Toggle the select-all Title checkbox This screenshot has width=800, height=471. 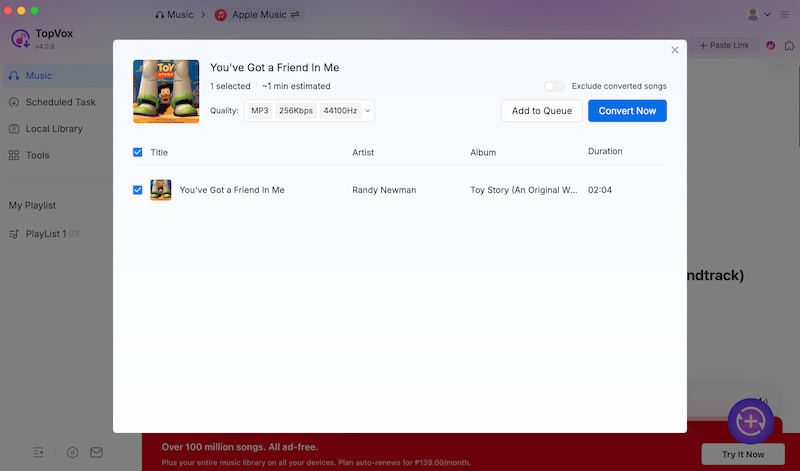click(x=138, y=152)
